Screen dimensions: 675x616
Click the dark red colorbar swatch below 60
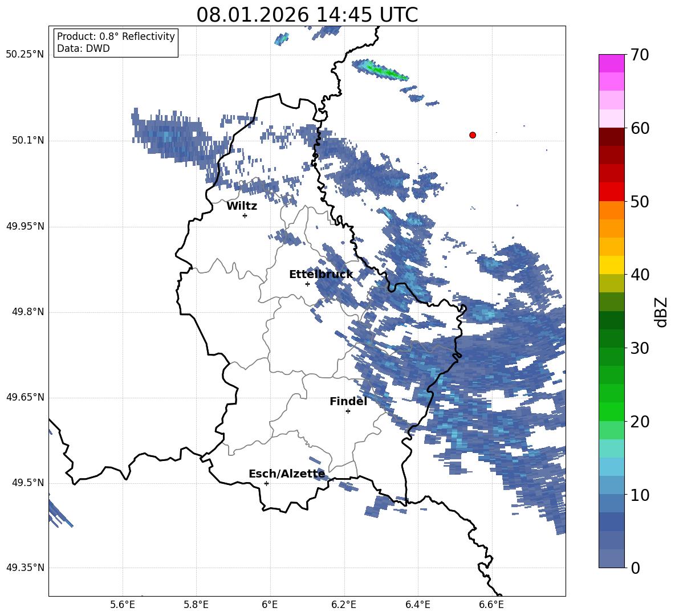[x=611, y=137]
